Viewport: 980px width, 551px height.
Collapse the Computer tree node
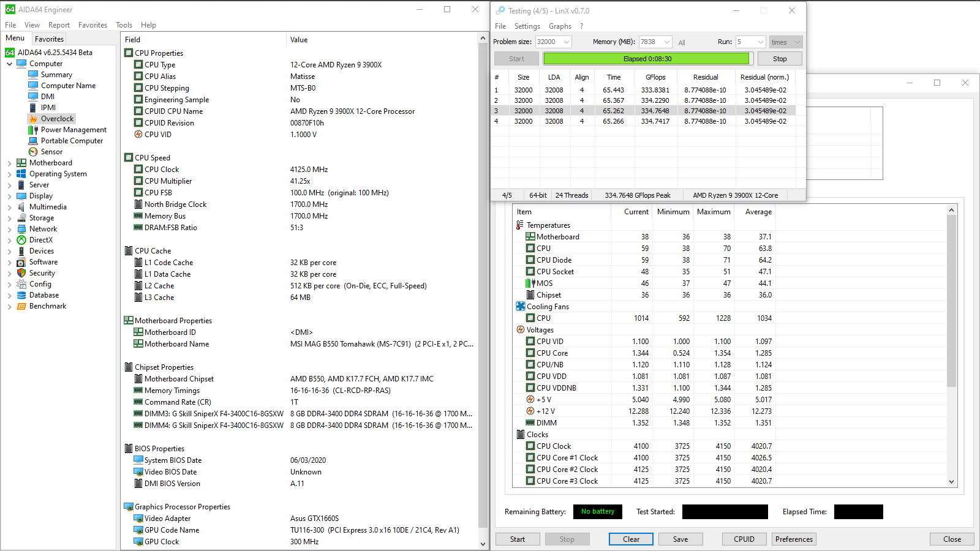(x=9, y=64)
